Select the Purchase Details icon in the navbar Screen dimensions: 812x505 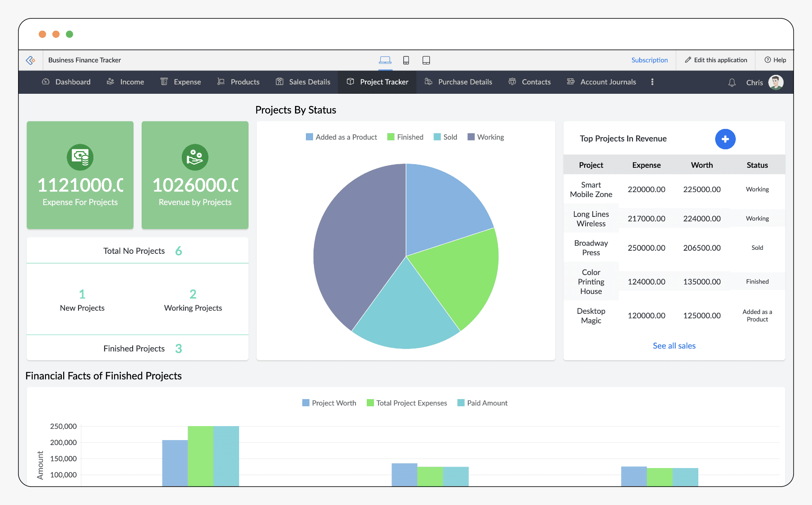428,82
